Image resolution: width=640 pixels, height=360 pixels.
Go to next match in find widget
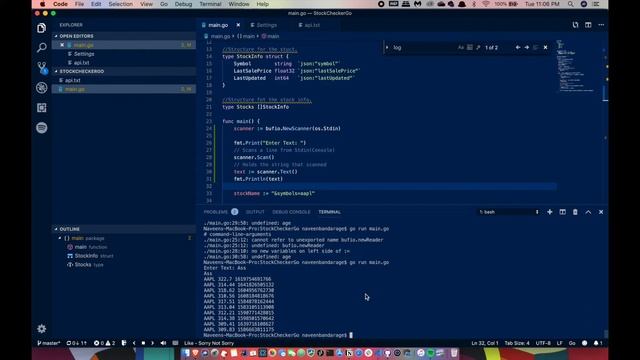coord(527,47)
